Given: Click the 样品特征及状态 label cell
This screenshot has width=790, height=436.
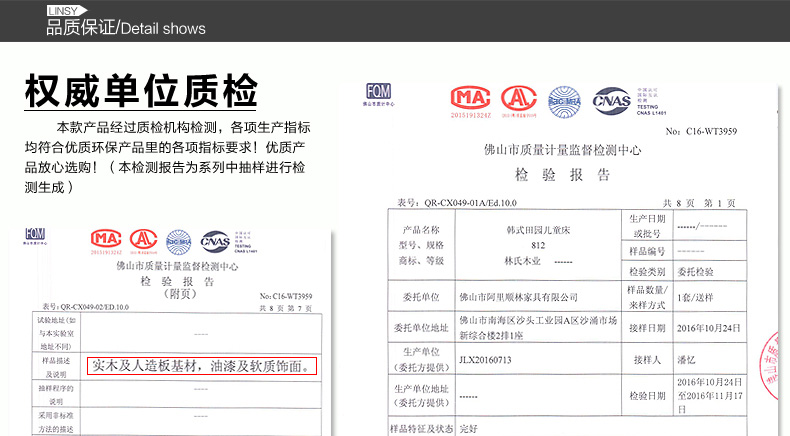Looking at the screenshot, I should click(421, 429).
